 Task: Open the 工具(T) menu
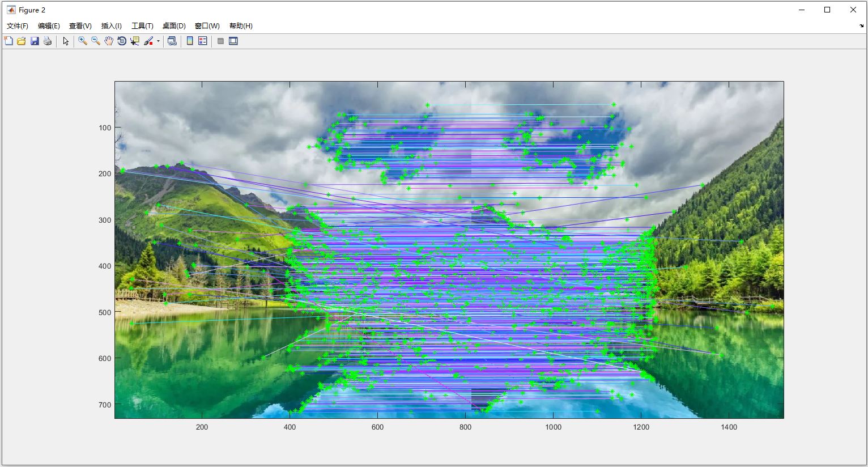pos(142,26)
